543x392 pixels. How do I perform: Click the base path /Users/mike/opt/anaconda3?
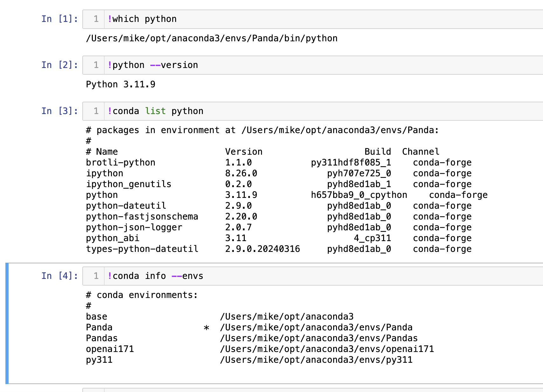[x=287, y=317]
